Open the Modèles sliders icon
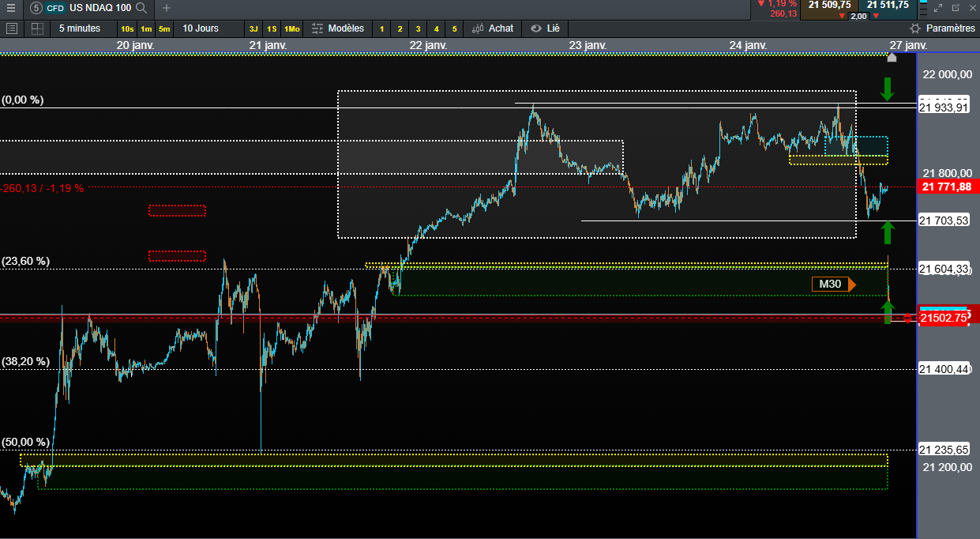Viewport: 980px width, 539px height. tap(317, 28)
